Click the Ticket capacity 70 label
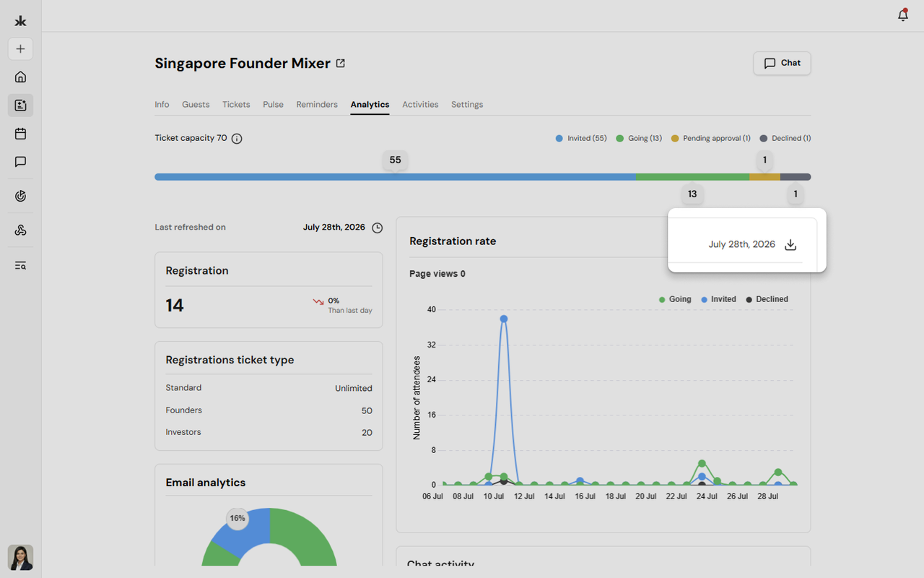This screenshot has height=578, width=924. coord(191,138)
